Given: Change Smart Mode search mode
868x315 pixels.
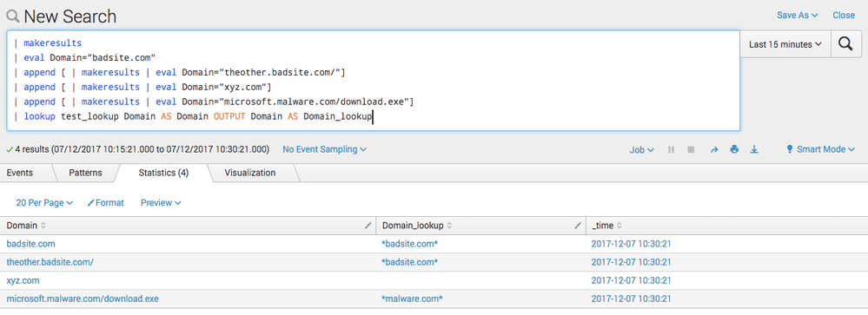Looking at the screenshot, I should pyautogui.click(x=820, y=149).
